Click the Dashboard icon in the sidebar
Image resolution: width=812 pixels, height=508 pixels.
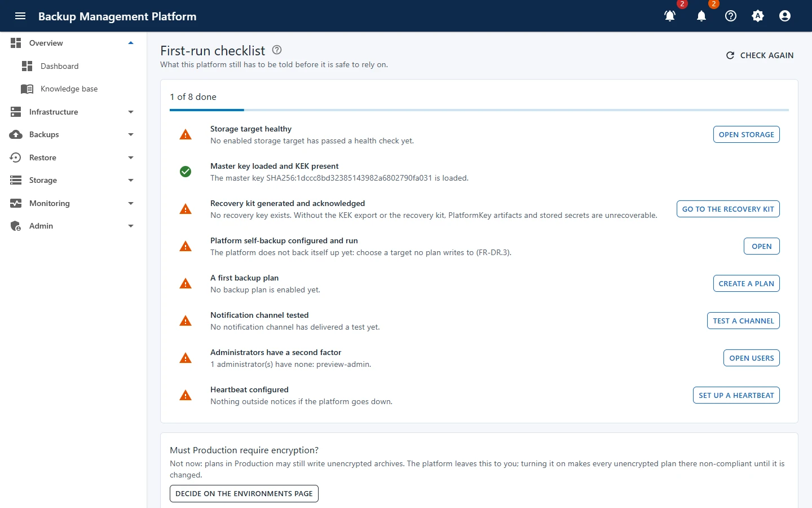(27, 66)
